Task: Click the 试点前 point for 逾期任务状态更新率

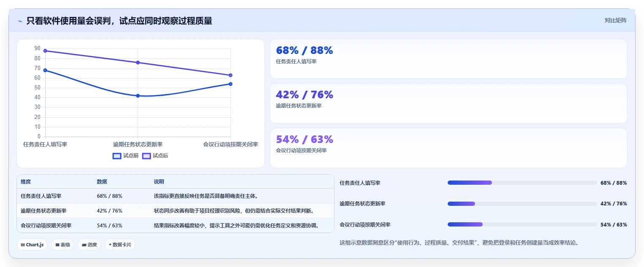Action: (x=138, y=96)
